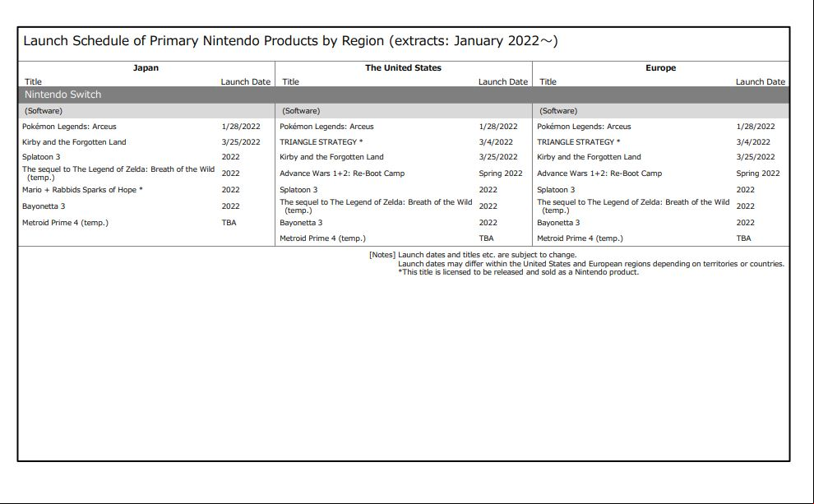Click the 'Launch Date' header in Europe column

tap(761, 82)
